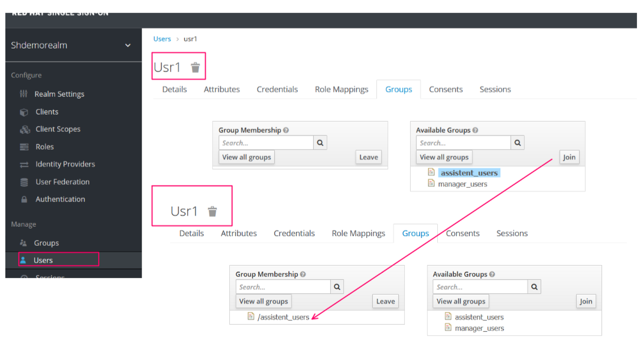
Task: Click help icon next to top Available Groups
Action: pyautogui.click(x=475, y=131)
